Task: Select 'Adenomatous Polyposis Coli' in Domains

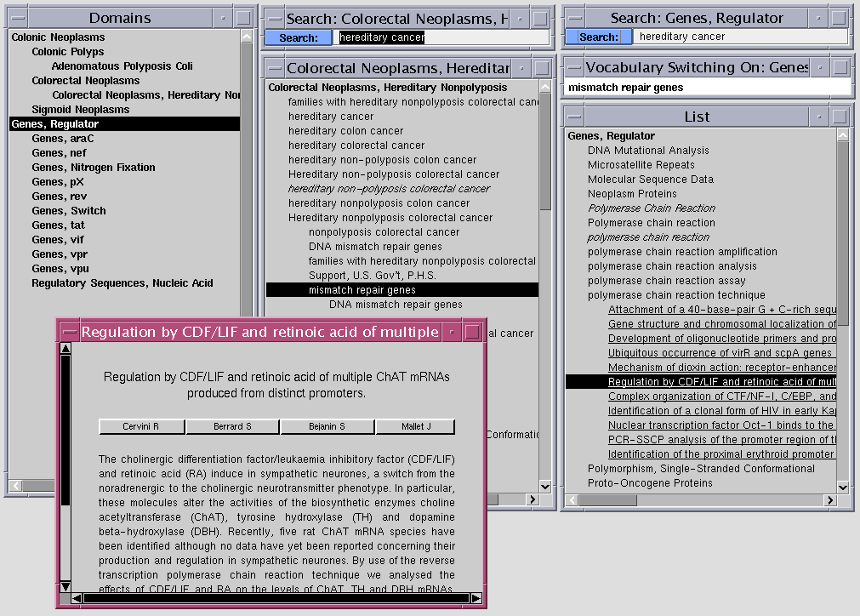Action: click(122, 66)
